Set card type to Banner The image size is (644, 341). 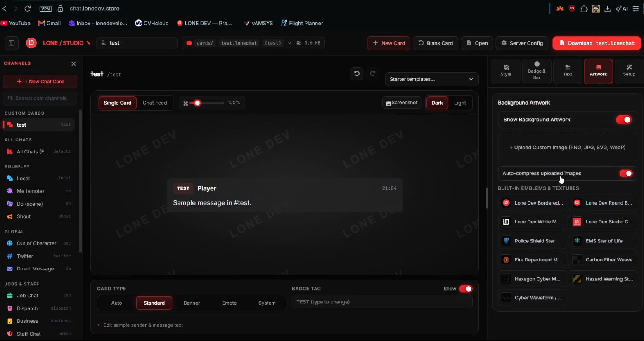pos(192,303)
